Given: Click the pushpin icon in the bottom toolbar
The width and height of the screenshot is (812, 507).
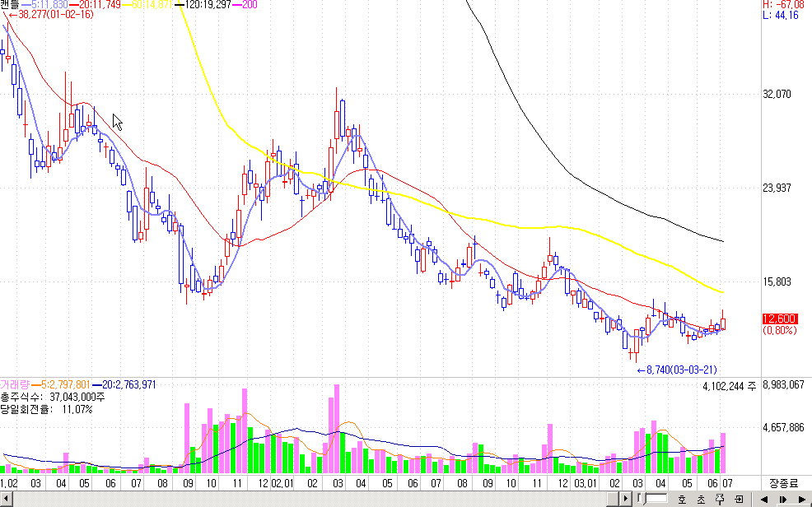Looking at the screenshot, I should tap(719, 499).
